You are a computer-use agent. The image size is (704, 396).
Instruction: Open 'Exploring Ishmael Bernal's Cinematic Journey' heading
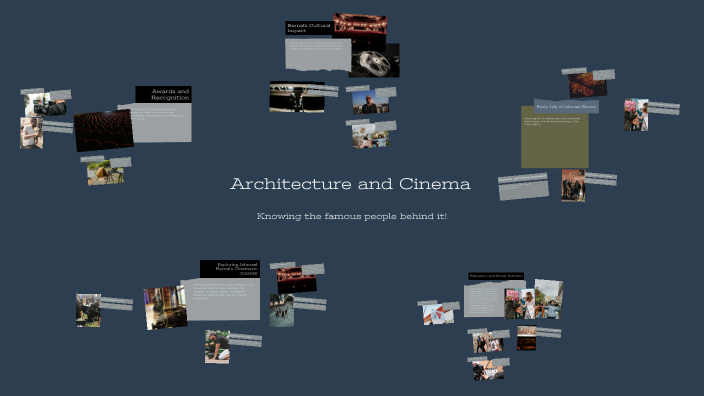230,269
